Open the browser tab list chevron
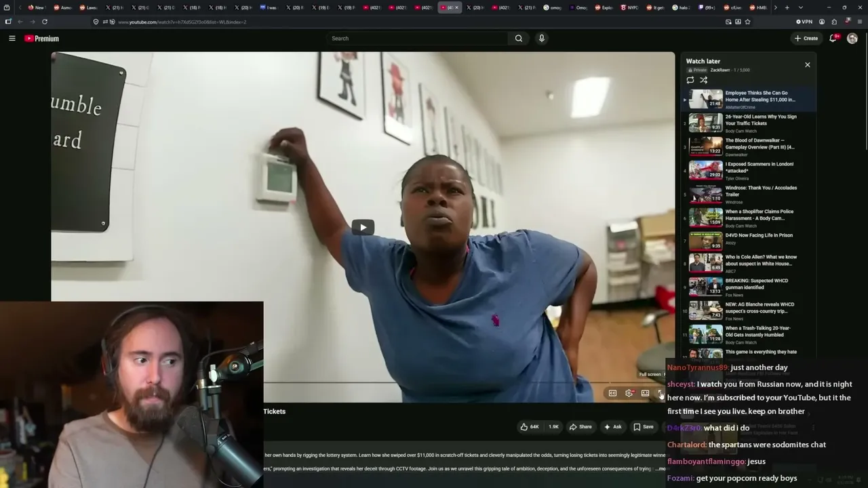868x488 pixels. tap(800, 7)
